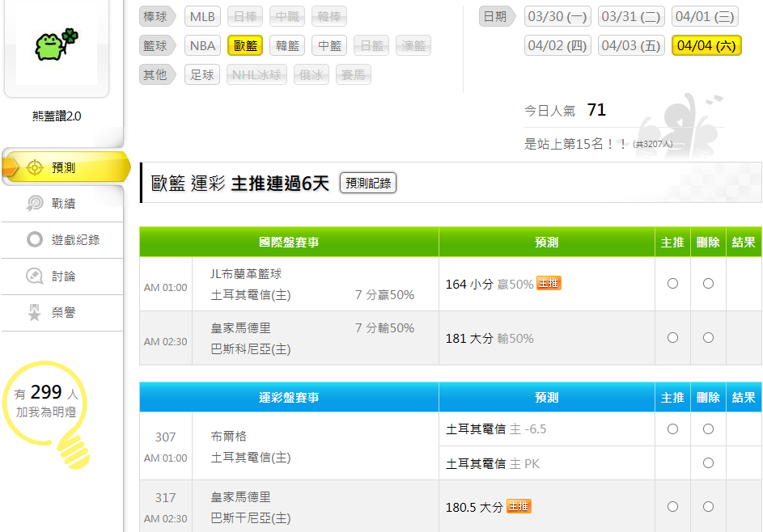Viewport: 763px width, 532px height.
Task: Choose the date 03/30 (一)
Action: (557, 16)
